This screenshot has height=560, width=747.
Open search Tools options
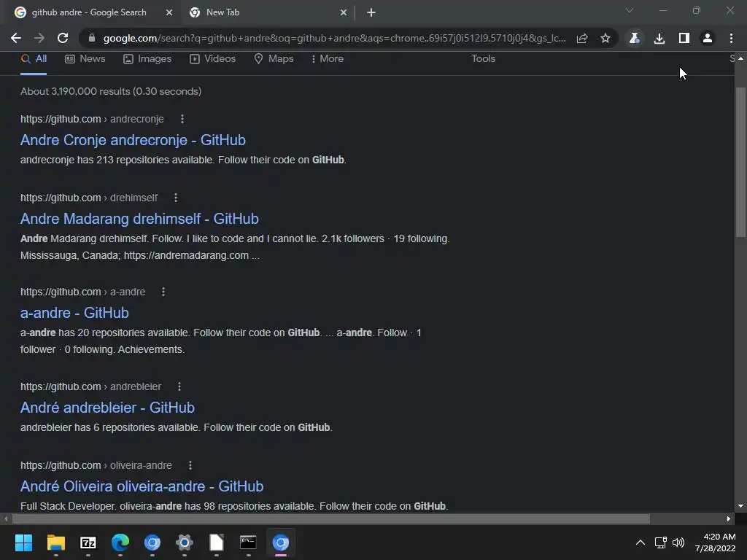pos(483,59)
